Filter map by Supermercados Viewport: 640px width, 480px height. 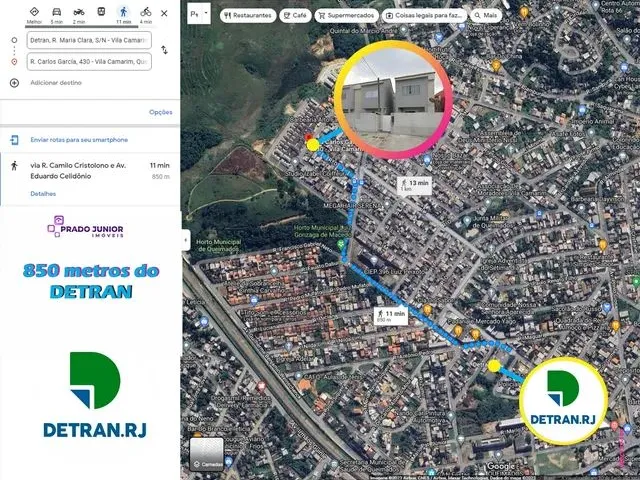(347, 16)
